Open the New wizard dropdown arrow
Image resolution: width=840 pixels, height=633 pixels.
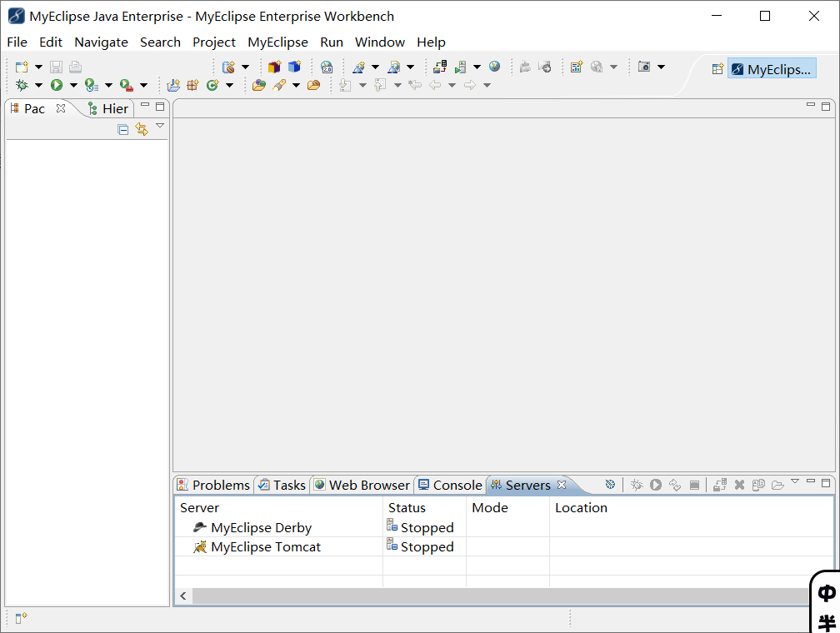coord(38,67)
